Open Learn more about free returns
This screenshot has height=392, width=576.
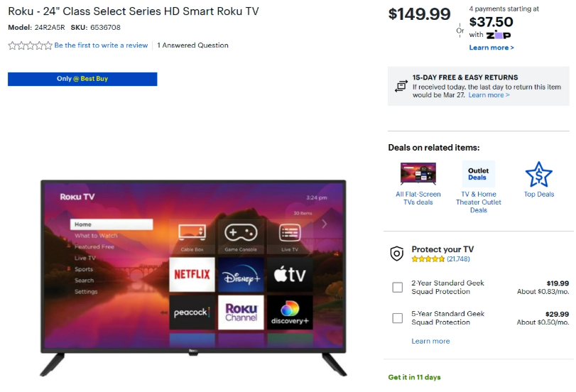[x=489, y=94]
